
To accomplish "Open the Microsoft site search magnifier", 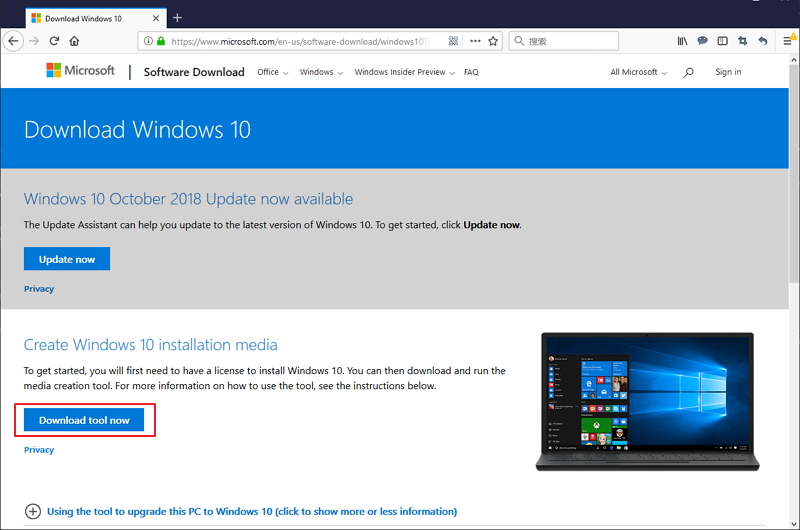I will [688, 72].
